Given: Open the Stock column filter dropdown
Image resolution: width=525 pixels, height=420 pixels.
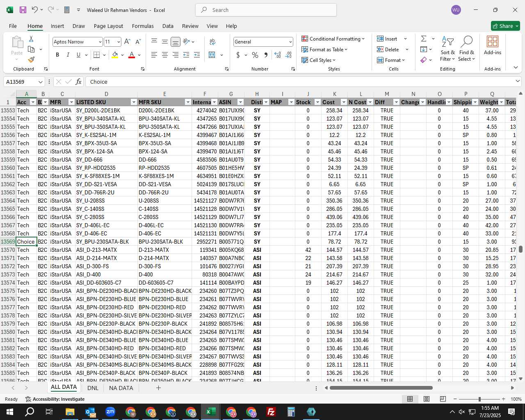Looking at the screenshot, I should pyautogui.click(x=317, y=102).
